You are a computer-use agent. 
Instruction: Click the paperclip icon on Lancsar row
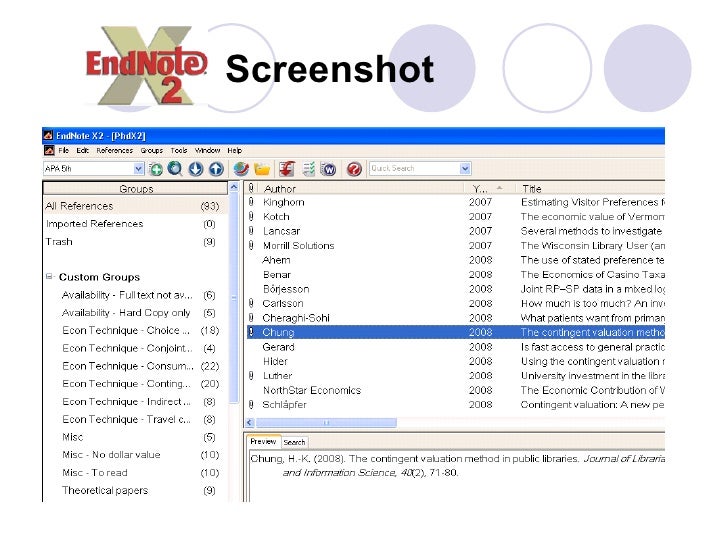(251, 231)
